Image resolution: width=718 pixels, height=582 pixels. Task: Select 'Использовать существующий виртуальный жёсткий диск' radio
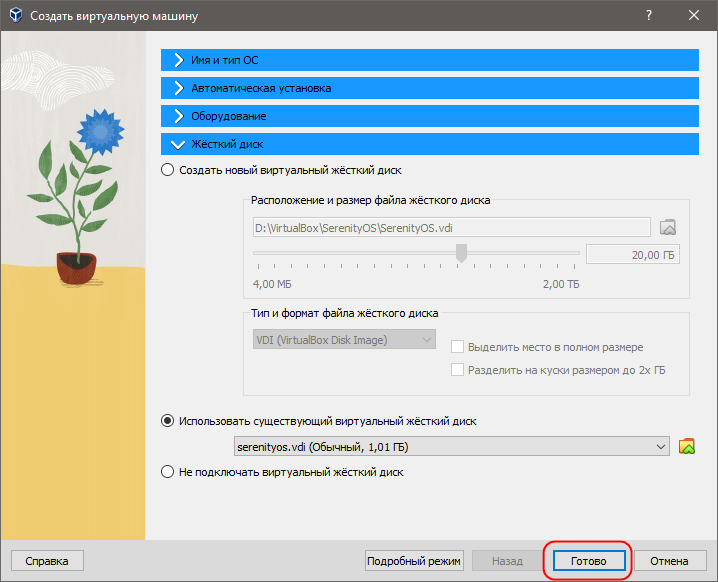click(168, 421)
